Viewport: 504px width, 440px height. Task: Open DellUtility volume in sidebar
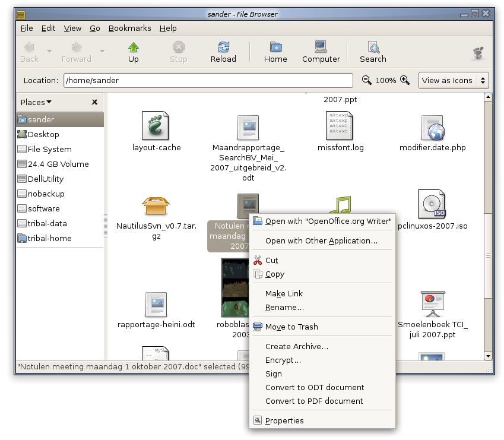pyautogui.click(x=60, y=179)
